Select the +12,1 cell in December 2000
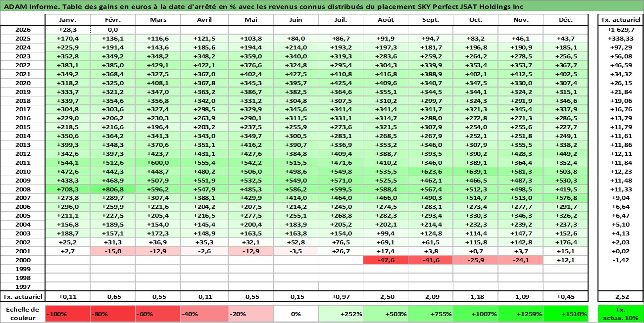644x323 pixels. (565, 260)
